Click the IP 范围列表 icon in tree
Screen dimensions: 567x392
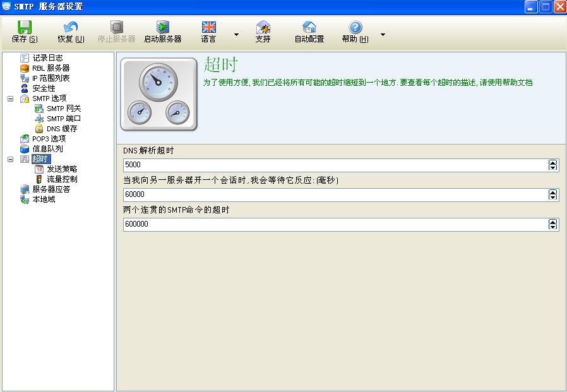coord(25,78)
